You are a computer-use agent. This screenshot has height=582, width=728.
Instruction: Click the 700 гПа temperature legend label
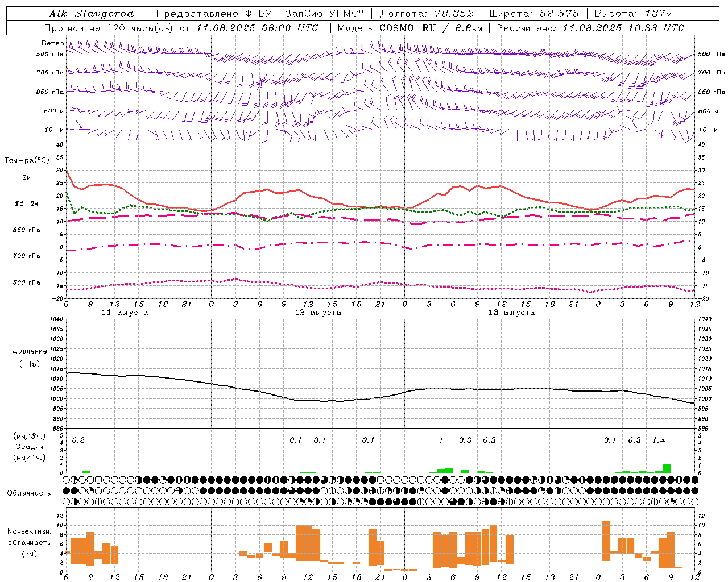(x=27, y=256)
